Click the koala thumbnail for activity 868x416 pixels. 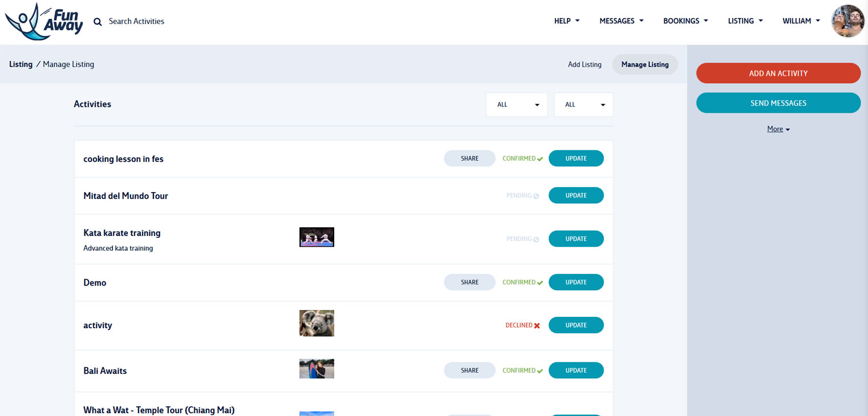[x=317, y=323]
